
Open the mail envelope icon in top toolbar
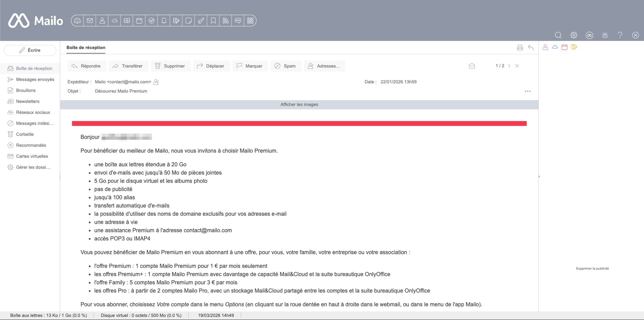click(x=90, y=21)
